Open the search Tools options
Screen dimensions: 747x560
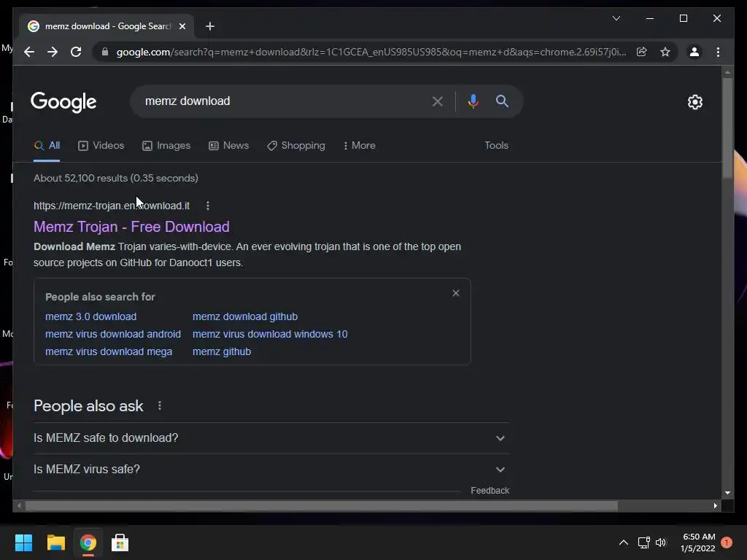pyautogui.click(x=496, y=145)
